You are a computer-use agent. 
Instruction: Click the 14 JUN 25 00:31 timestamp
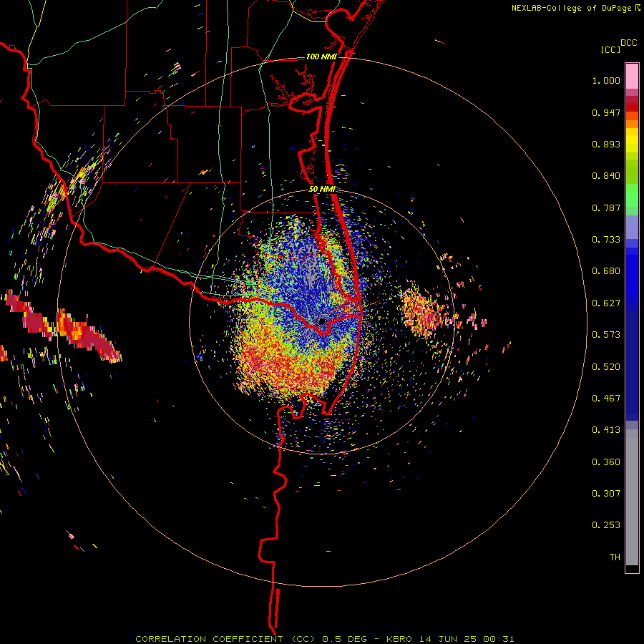(x=467, y=639)
